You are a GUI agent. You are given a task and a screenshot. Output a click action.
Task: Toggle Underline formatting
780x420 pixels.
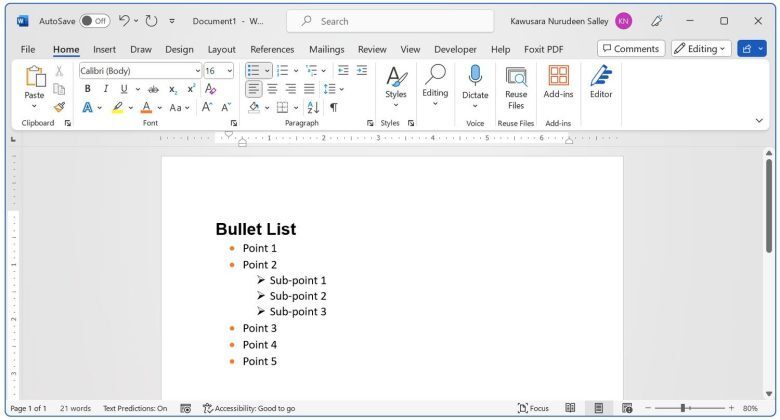pos(123,89)
